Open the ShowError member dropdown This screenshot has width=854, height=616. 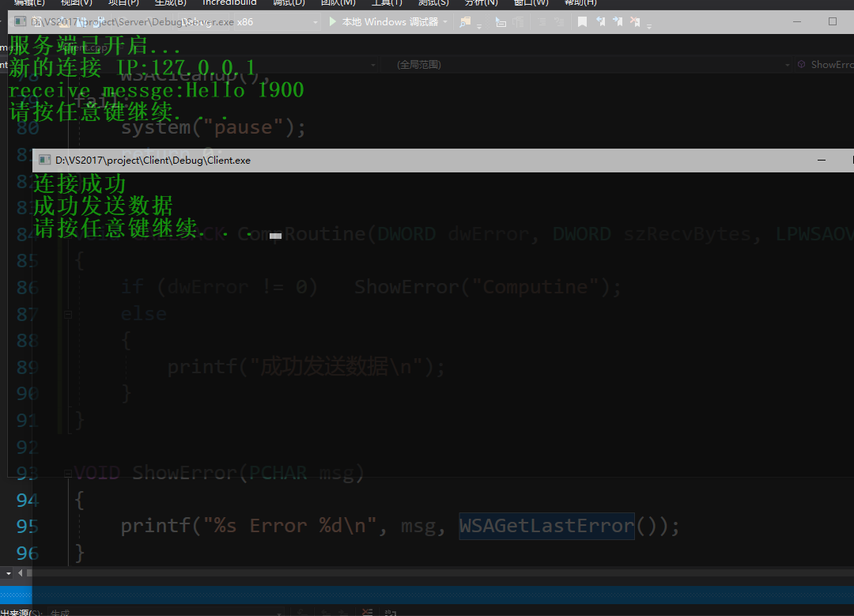point(824,65)
